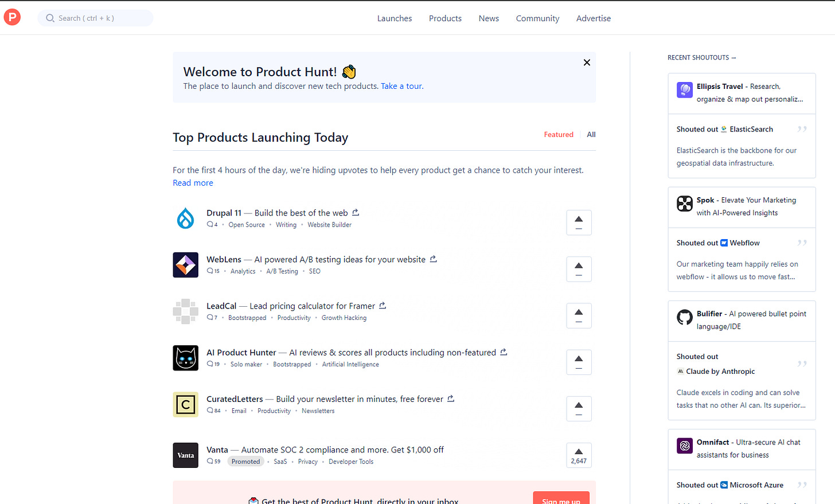Click Bulifier GitHub logo in shoutouts
Viewport: 835px width, 504px height.
pos(685,317)
